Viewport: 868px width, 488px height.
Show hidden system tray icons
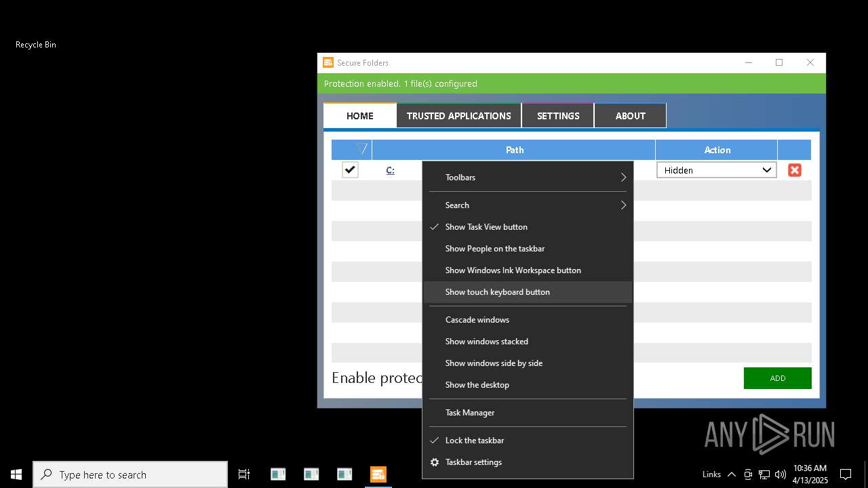pyautogui.click(x=731, y=474)
